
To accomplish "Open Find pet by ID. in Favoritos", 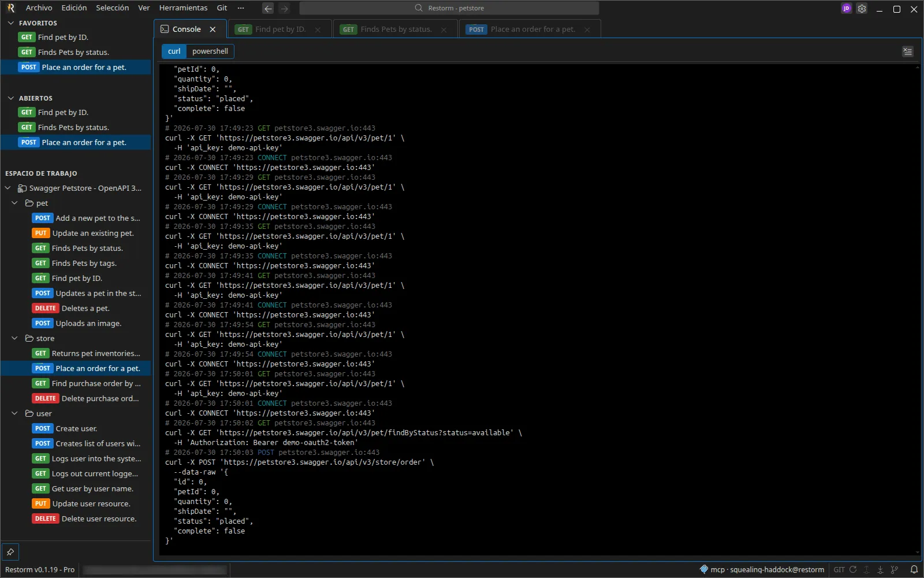I will pyautogui.click(x=76, y=38).
